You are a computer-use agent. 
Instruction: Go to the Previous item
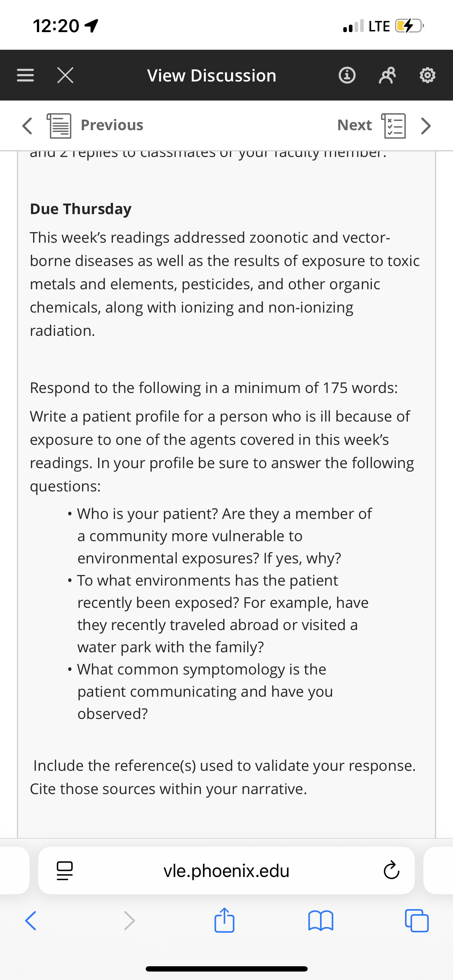[x=112, y=125]
